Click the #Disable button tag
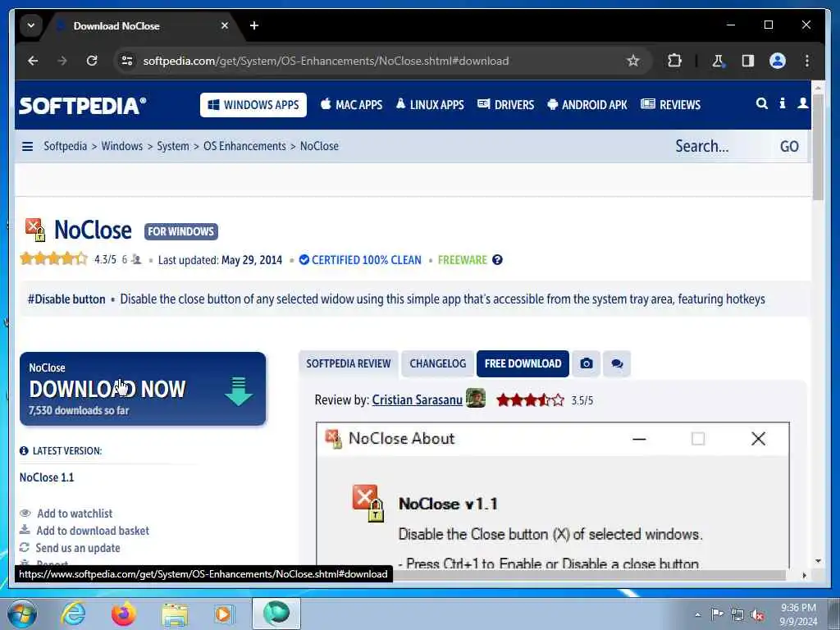840x630 pixels. coord(66,299)
